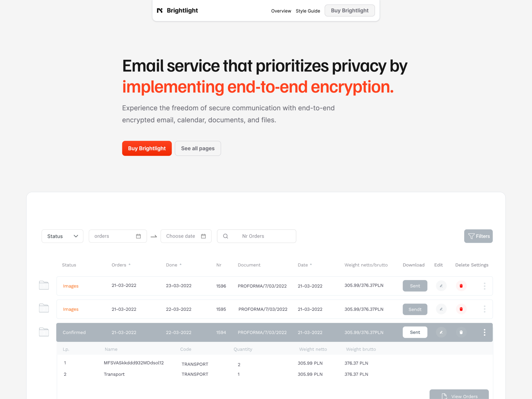Click the delete icon on row 1596
The height and width of the screenshot is (399, 532).
(461, 285)
